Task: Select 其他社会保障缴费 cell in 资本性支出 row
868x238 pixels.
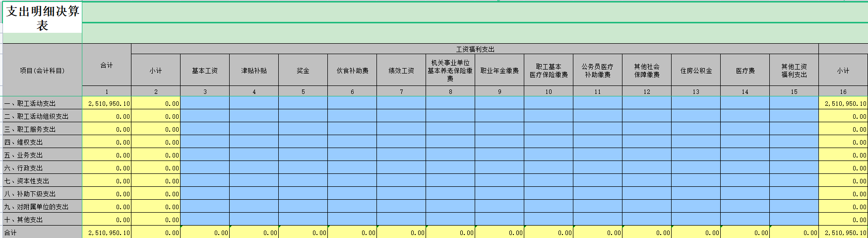Action: pyautogui.click(x=647, y=181)
